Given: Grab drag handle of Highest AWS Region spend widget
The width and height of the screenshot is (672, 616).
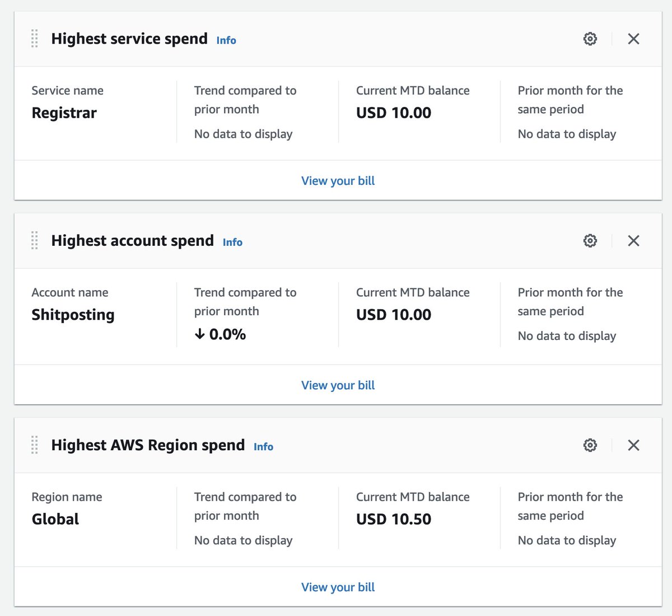Looking at the screenshot, I should 35,445.
